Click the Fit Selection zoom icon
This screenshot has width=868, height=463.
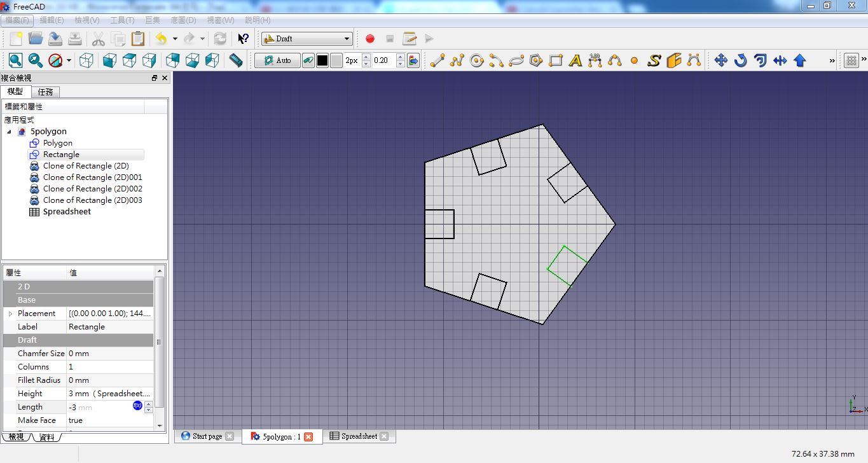coord(36,60)
